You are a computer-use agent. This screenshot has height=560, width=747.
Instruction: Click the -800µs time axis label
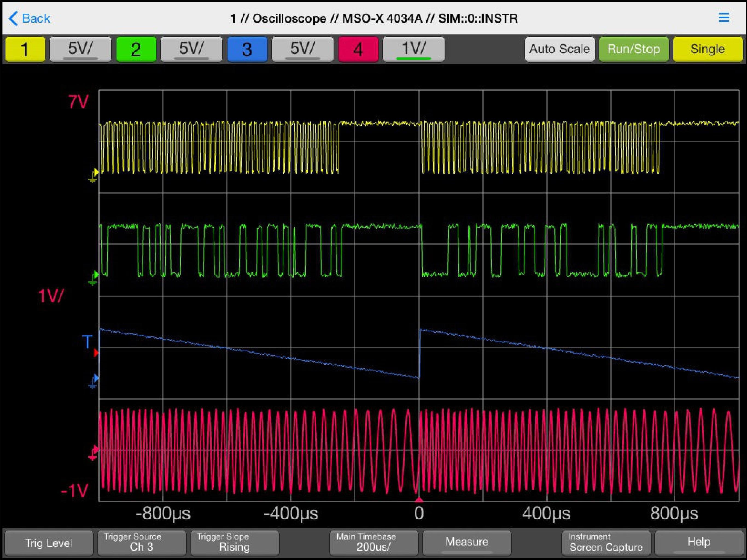click(163, 514)
